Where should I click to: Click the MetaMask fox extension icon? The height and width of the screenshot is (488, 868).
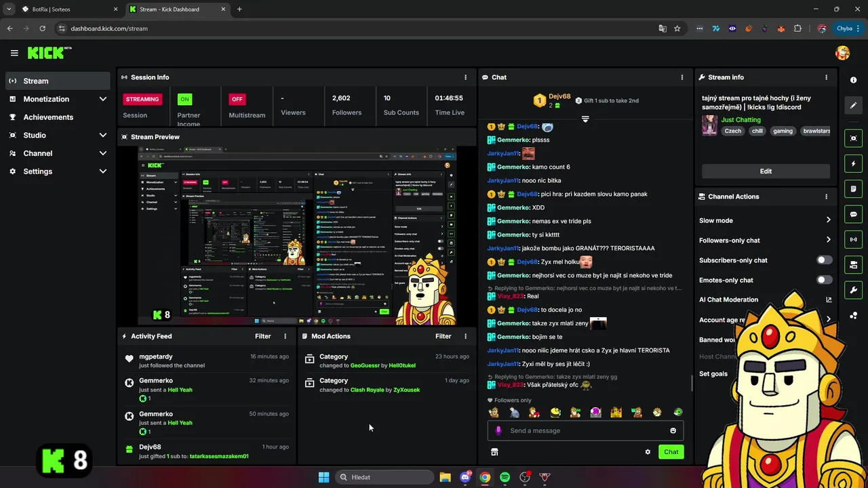781,28
